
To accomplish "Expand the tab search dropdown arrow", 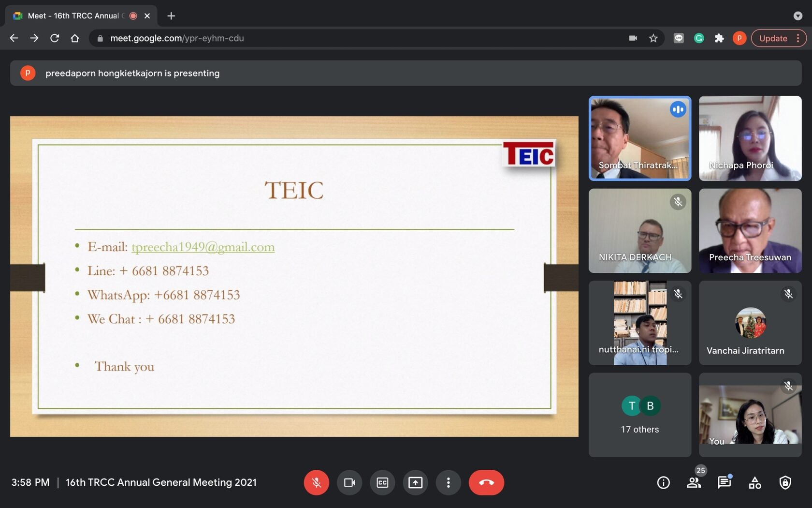I will point(798,16).
